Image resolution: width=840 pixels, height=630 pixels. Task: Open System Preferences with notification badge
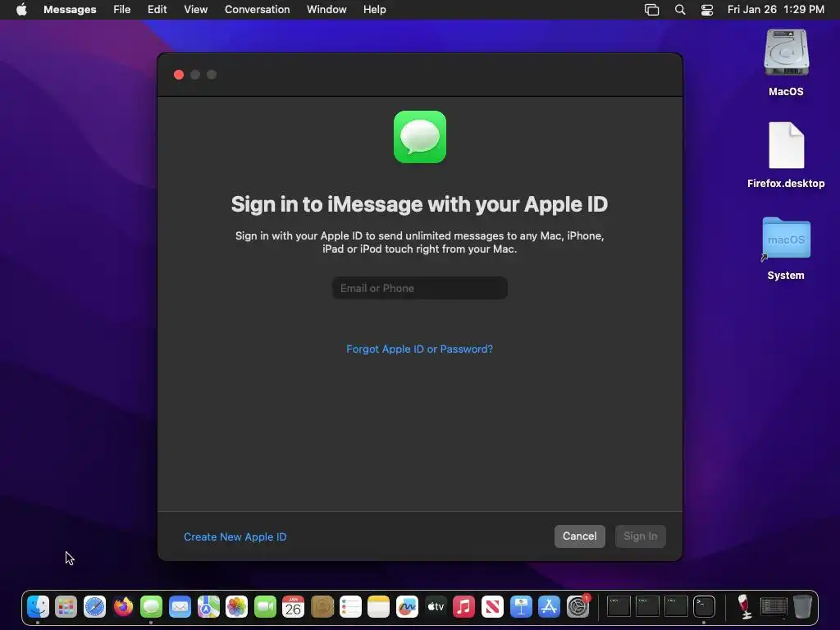(578, 607)
